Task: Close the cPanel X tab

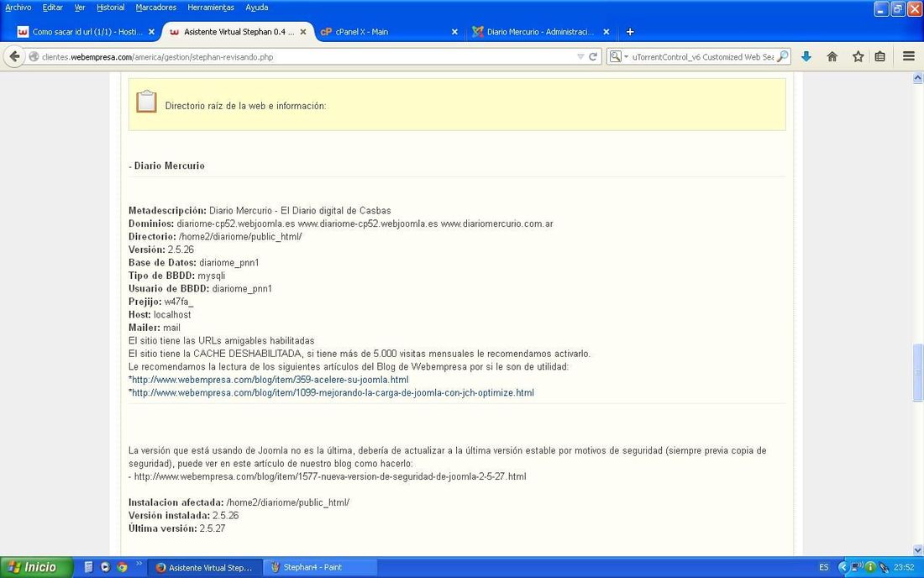Action: tap(454, 32)
